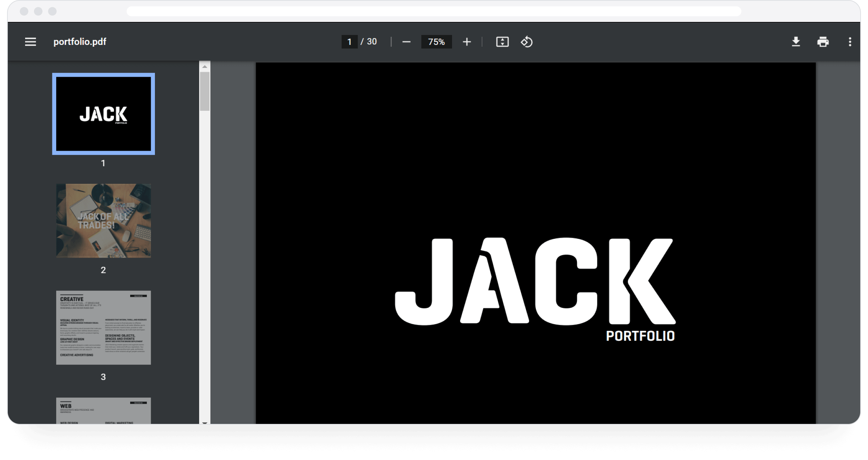Toggle fit mode between page and width
This screenshot has height=460, width=868.
click(x=502, y=42)
